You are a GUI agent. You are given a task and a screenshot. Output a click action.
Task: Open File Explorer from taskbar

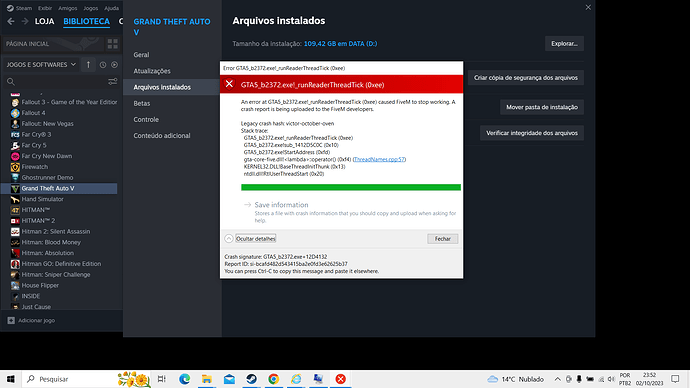[x=207, y=379]
